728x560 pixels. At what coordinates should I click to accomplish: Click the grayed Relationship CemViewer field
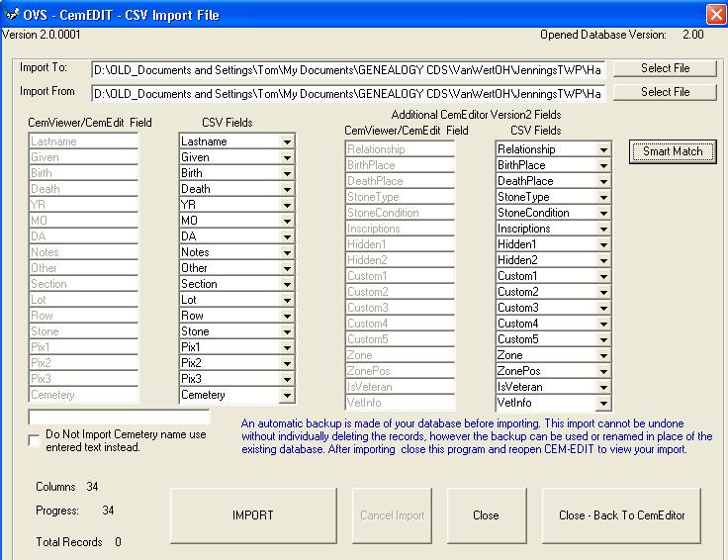pyautogui.click(x=400, y=149)
